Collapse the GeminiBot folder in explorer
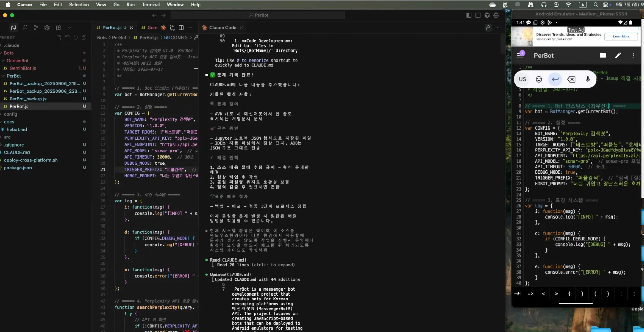 [x=17, y=61]
